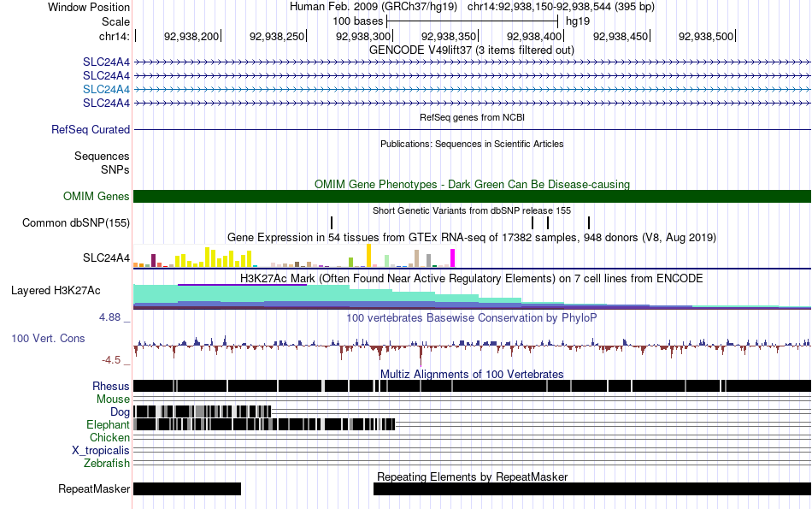Click the RefSeq genes from NCBI title
Viewport: 812px width, 509px height.
(472, 118)
